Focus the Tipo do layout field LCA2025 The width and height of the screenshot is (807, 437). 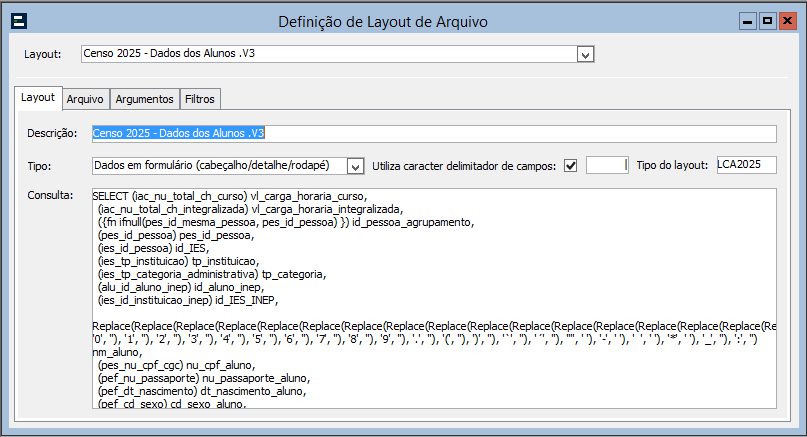(746, 165)
